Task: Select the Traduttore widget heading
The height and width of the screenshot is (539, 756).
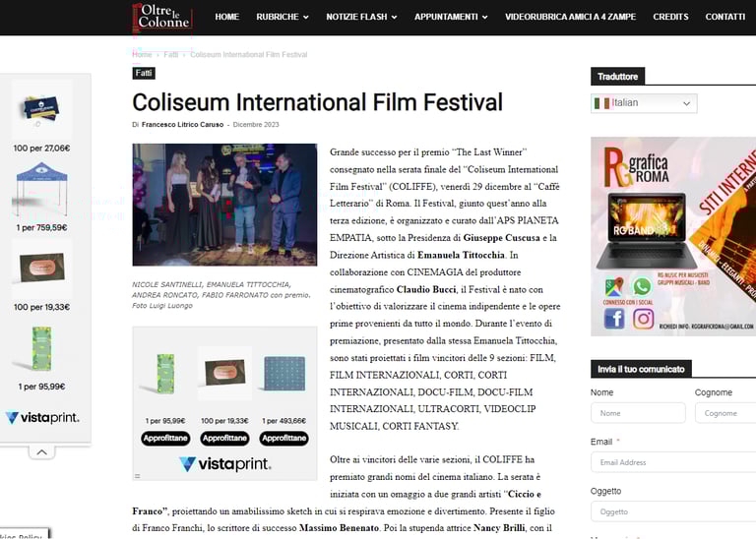Action: [x=617, y=77]
